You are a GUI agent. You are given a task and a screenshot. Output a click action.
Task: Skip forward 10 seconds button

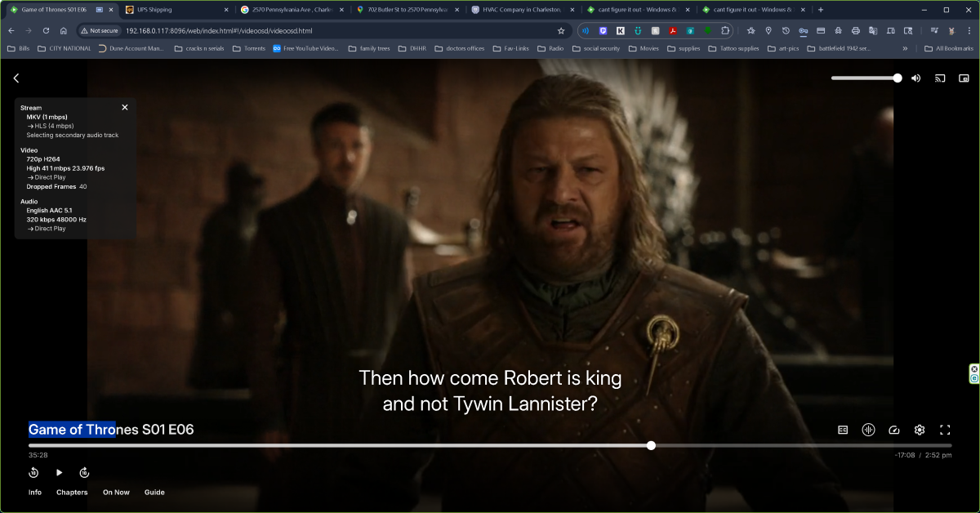[x=84, y=472]
